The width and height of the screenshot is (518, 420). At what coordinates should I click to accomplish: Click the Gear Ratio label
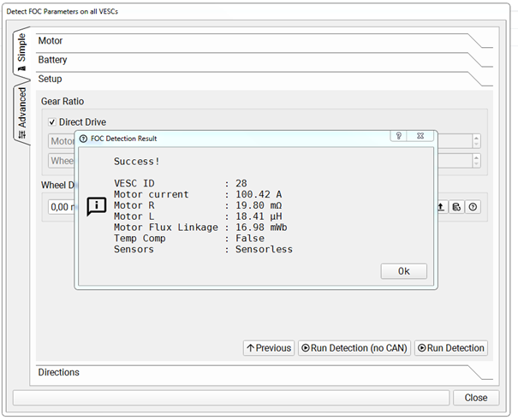tap(63, 101)
